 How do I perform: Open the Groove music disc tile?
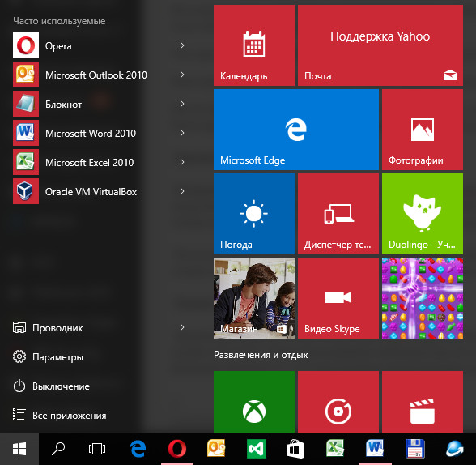coord(338,402)
